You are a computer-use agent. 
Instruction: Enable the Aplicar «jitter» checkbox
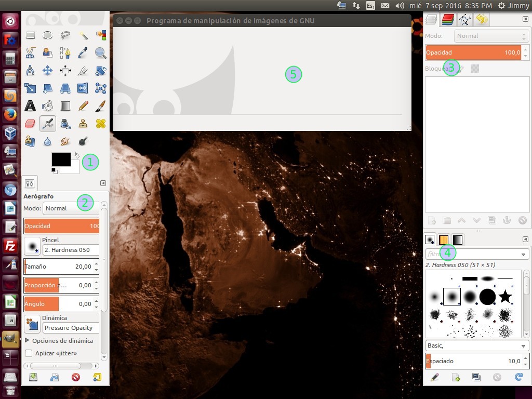[x=29, y=353]
